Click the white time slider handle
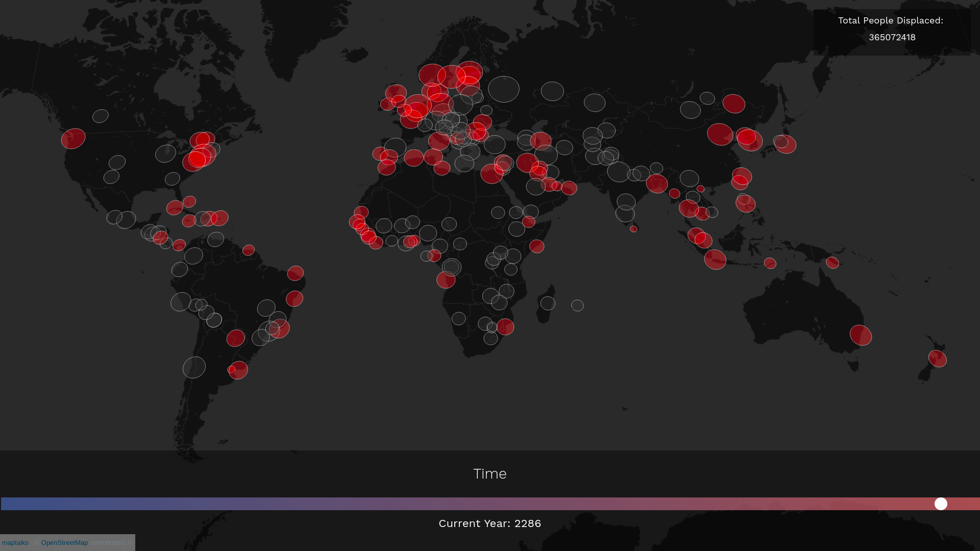 pos(941,504)
